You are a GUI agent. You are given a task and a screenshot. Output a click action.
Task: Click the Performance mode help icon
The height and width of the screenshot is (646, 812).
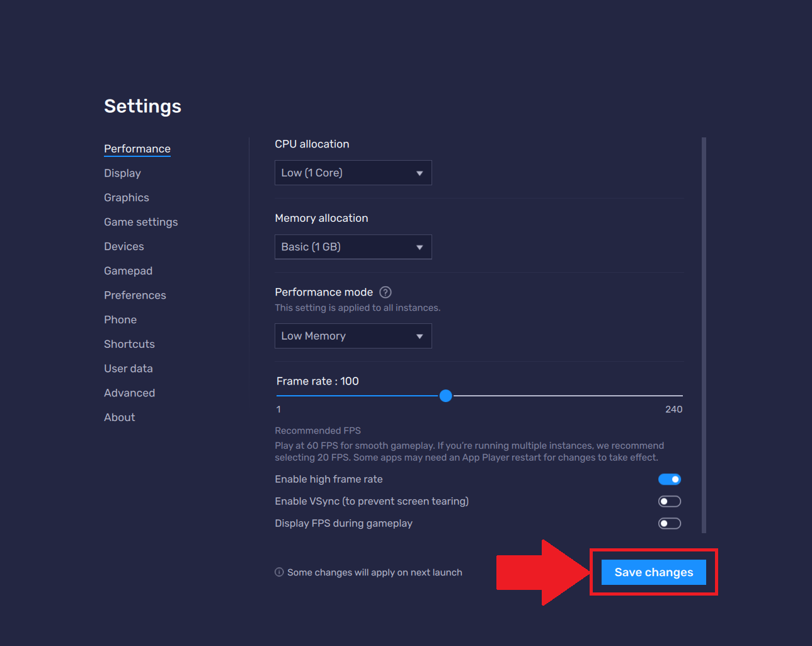tap(386, 292)
